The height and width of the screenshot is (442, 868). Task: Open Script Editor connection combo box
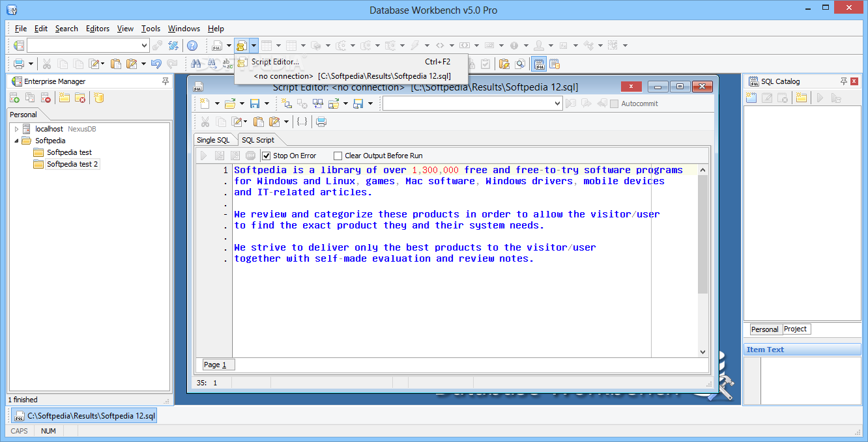point(472,104)
